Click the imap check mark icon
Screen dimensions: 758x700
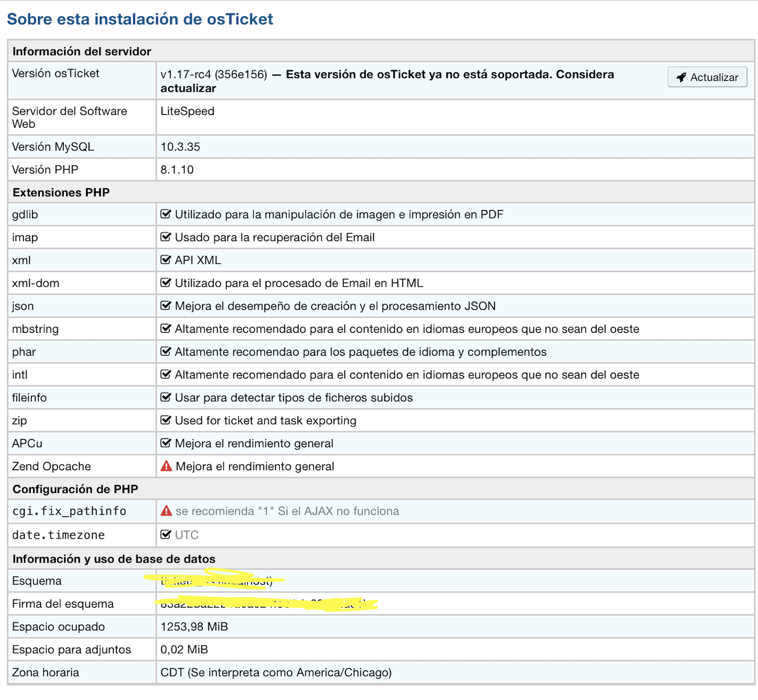[166, 237]
